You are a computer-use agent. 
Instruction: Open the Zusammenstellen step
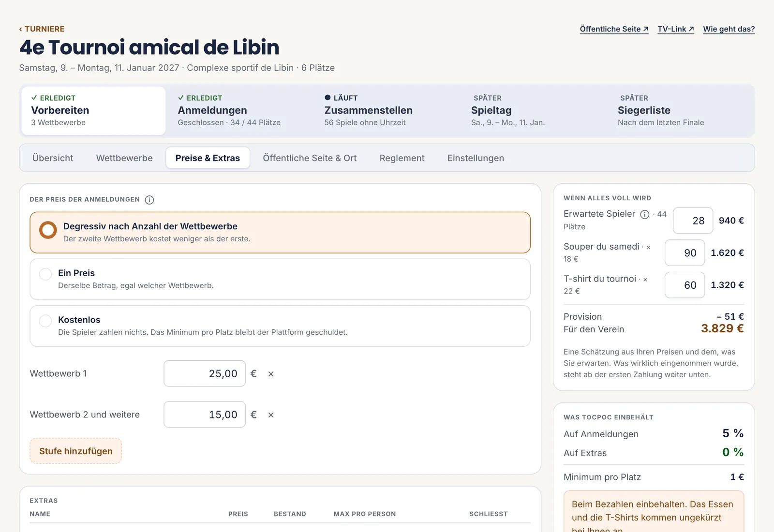(x=387, y=111)
